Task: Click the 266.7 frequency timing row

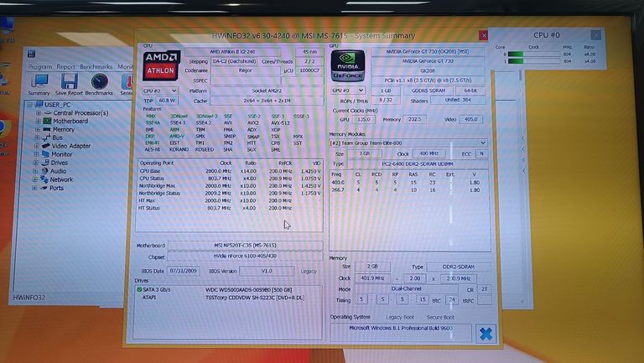Action: click(406, 190)
